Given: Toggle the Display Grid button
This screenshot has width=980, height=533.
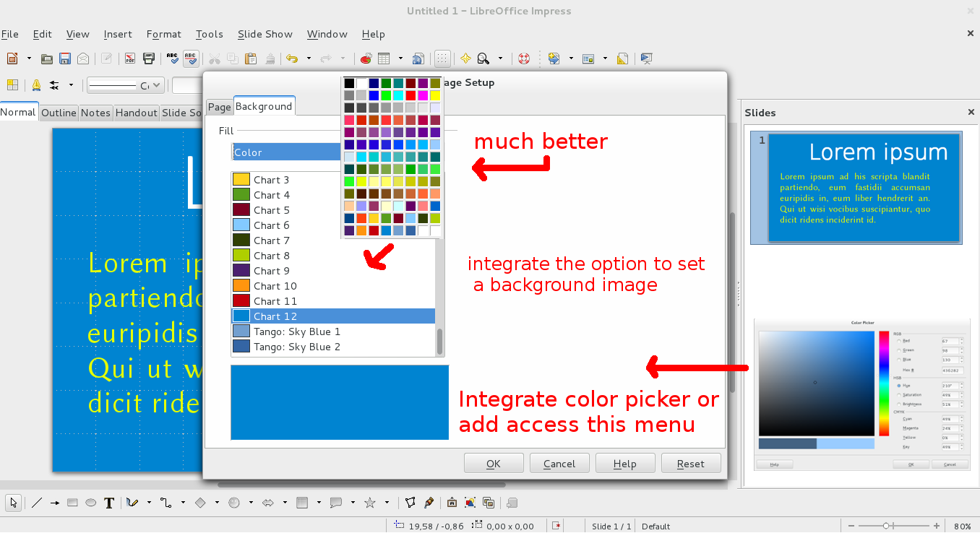Looking at the screenshot, I should click(442, 58).
